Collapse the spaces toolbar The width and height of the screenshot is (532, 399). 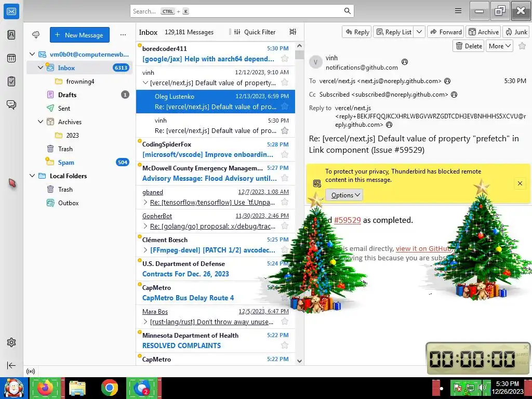pos(11,365)
